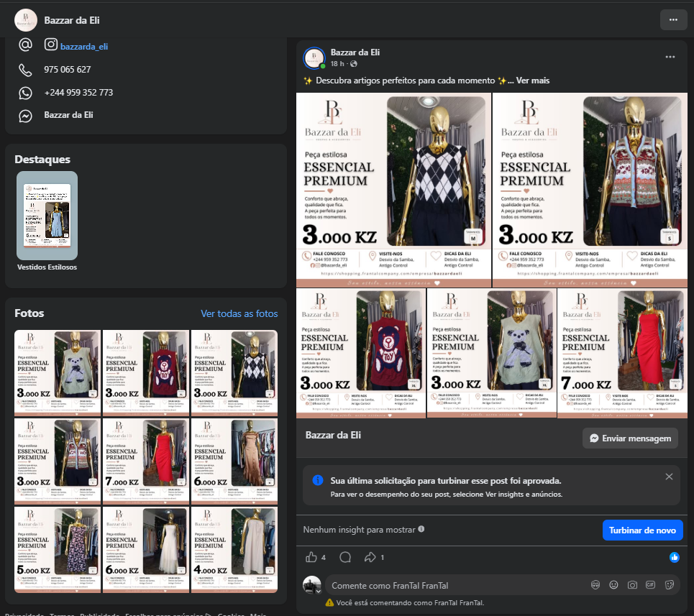Screen dimensions: 694x616
Task: Click the Nenhum insight para mostrar text
Action: coord(360,530)
